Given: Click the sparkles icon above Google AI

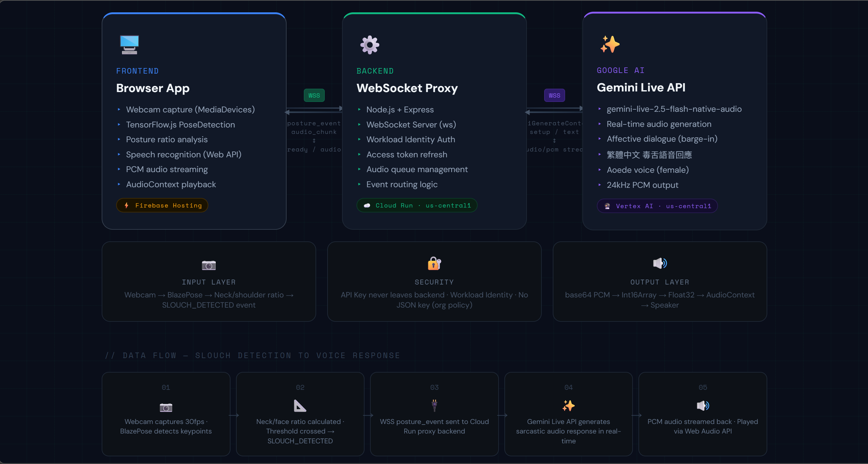Looking at the screenshot, I should coord(610,44).
